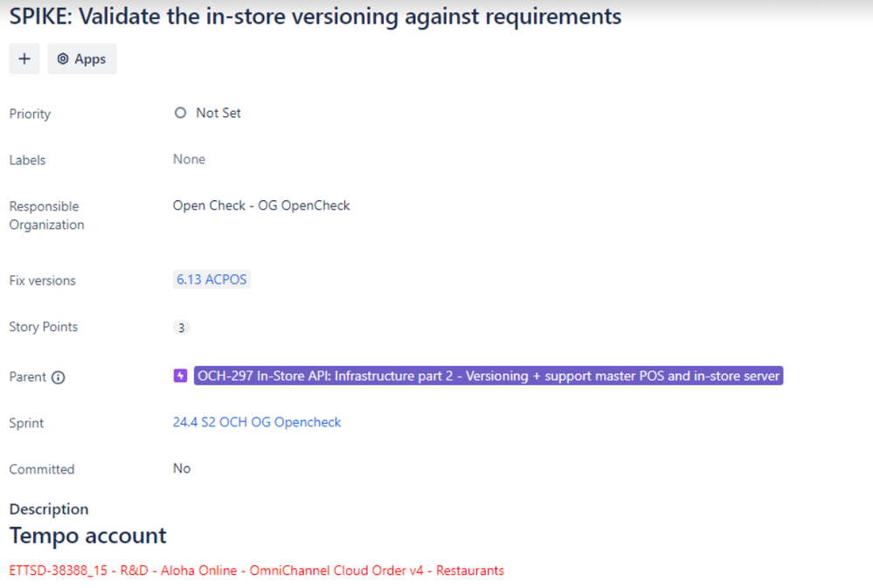Click the Parent field label
This screenshot has width=873, height=588.
(27, 377)
